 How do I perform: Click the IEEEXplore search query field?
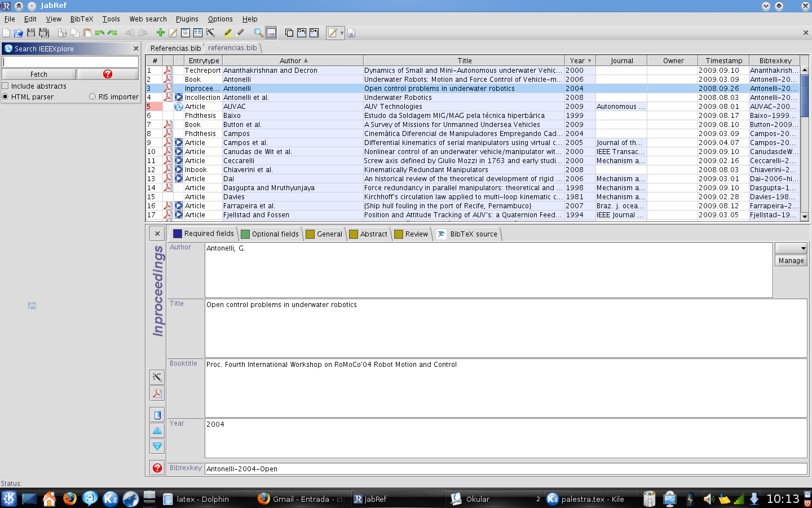tap(70, 62)
